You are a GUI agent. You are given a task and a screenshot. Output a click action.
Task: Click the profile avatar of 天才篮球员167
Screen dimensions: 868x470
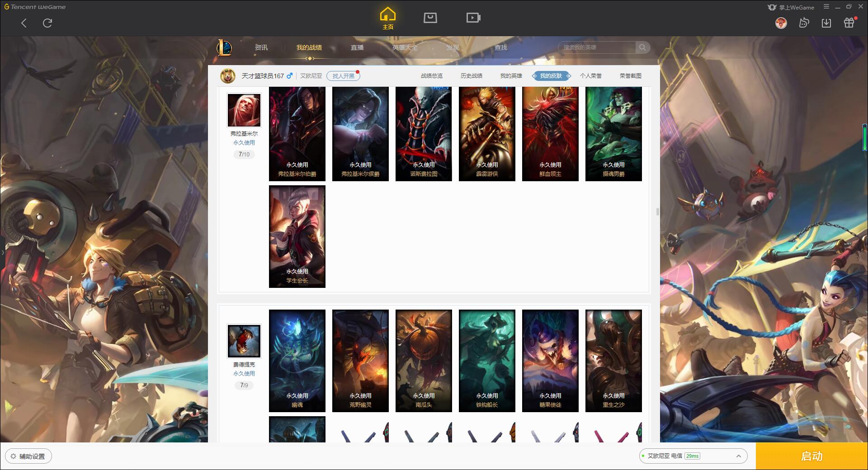228,76
